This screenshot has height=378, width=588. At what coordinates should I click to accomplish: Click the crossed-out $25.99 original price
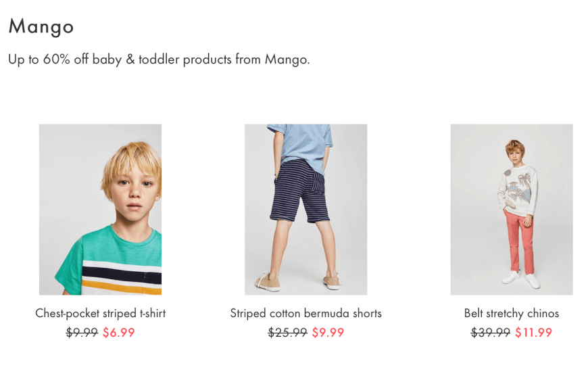(288, 333)
